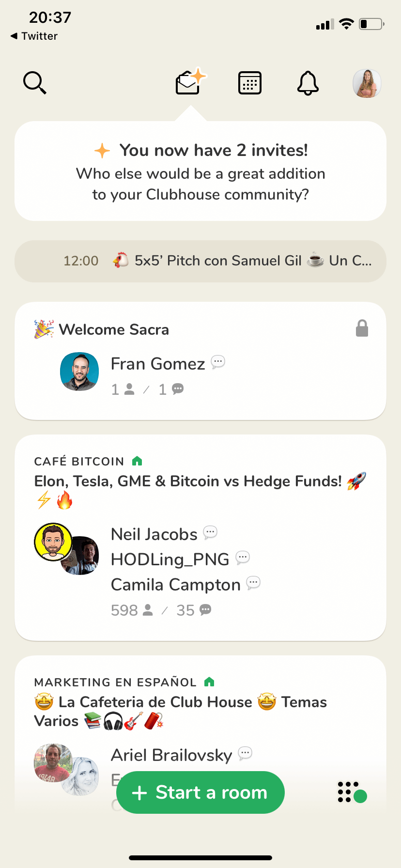
Task: Open the notifications bell
Action: click(x=308, y=83)
